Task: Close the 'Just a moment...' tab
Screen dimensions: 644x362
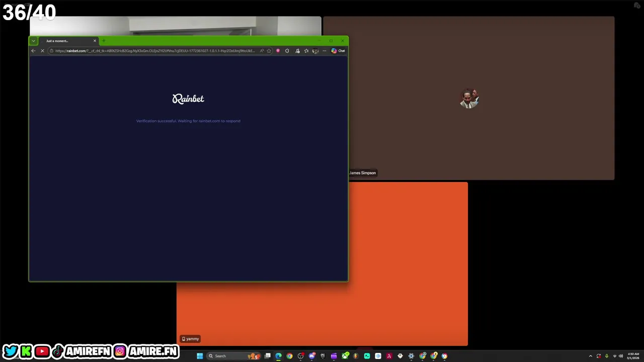Action: (x=95, y=41)
